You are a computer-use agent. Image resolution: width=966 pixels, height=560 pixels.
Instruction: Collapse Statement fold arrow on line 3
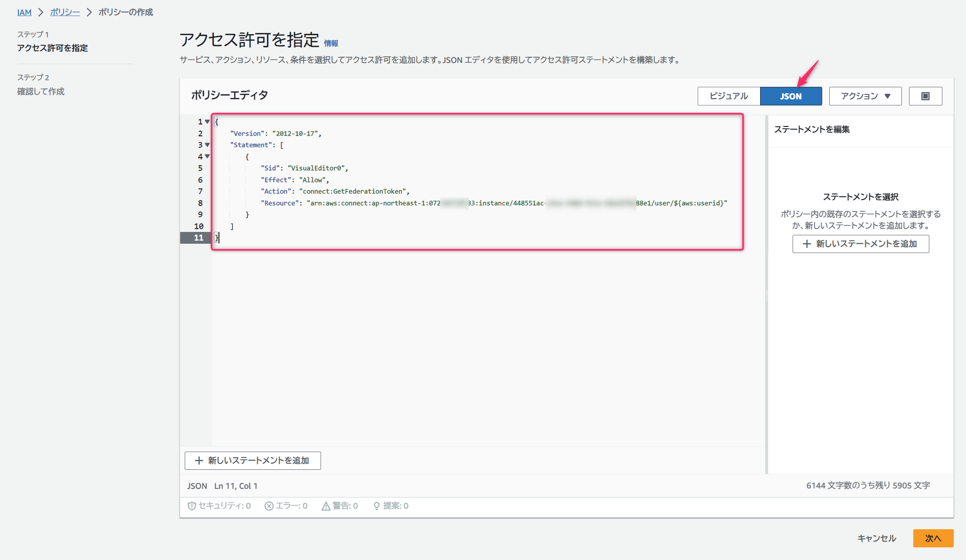(x=207, y=145)
